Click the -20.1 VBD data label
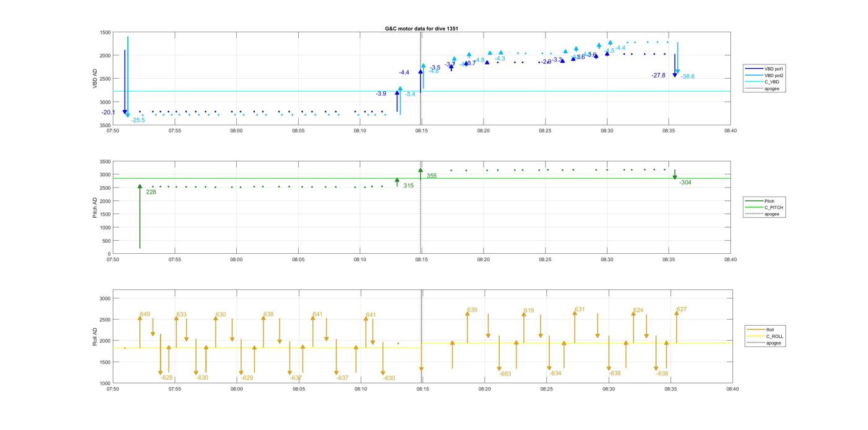The height and width of the screenshot is (430, 868). [x=108, y=112]
